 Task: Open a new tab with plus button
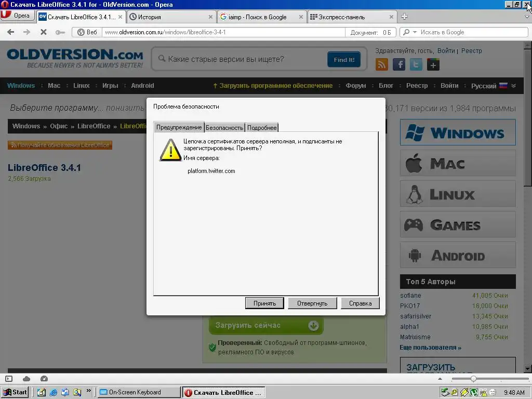tap(404, 17)
